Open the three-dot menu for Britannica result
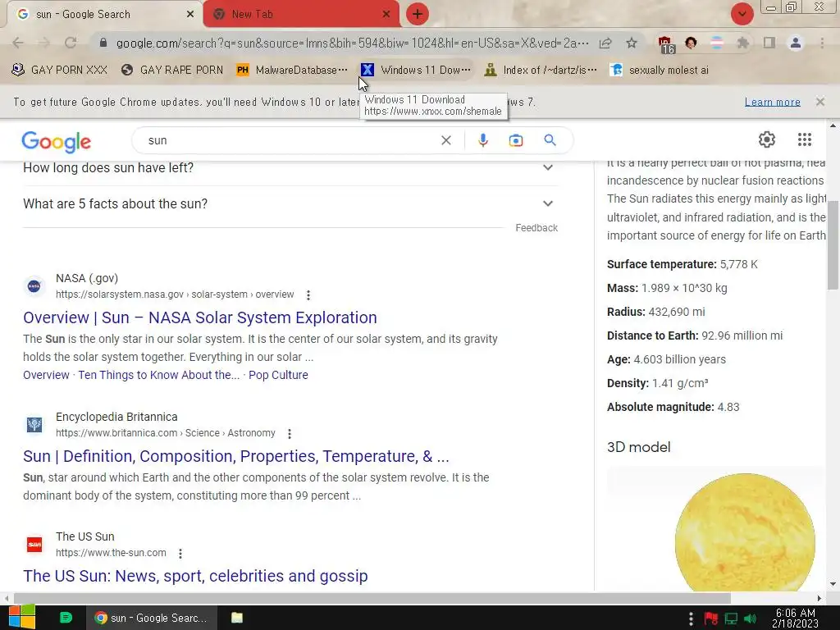 pos(290,433)
